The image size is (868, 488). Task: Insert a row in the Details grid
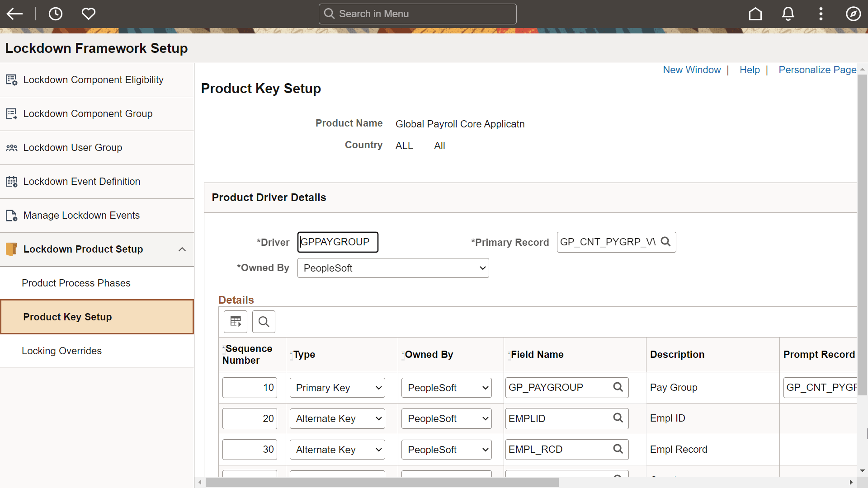[235, 321]
